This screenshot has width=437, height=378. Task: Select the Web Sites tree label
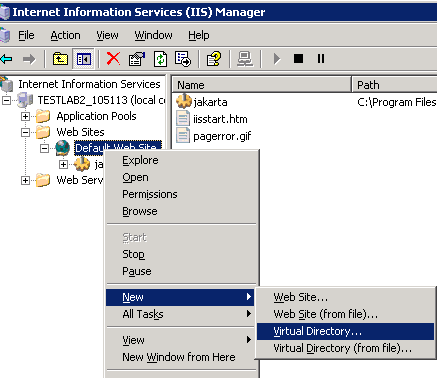(80, 132)
